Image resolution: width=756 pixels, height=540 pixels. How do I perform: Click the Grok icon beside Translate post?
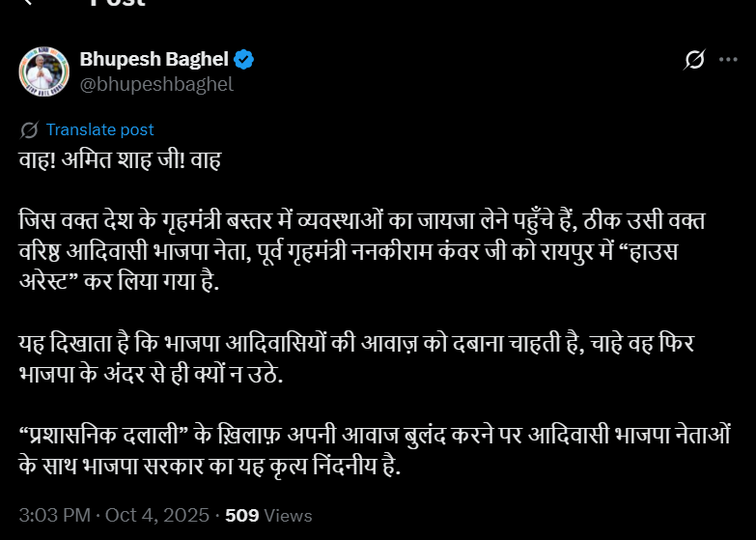pos(29,129)
